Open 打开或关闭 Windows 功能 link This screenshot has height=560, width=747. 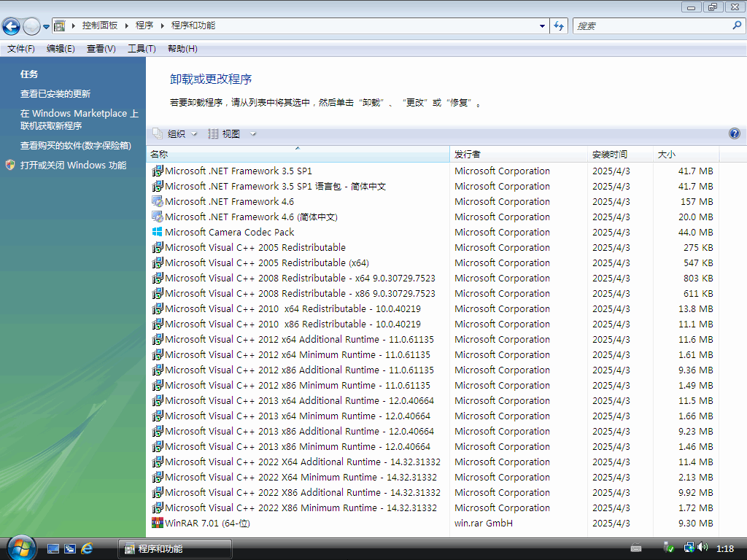tap(74, 166)
